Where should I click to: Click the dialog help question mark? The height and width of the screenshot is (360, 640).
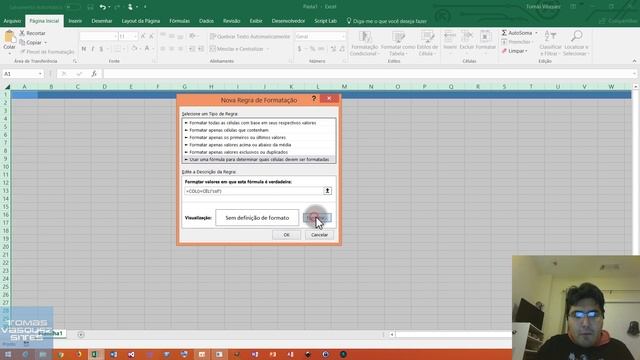(313, 99)
